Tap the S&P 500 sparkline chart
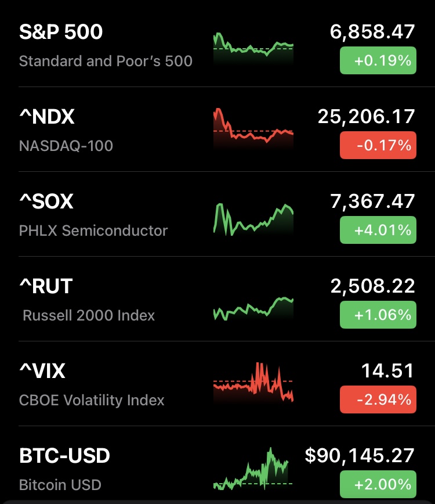The height and width of the screenshot is (504, 435). [253, 46]
